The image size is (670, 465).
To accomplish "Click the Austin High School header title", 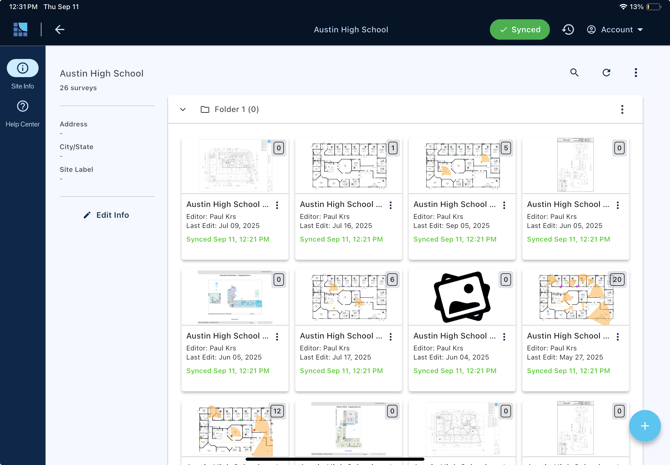I will click(x=351, y=29).
